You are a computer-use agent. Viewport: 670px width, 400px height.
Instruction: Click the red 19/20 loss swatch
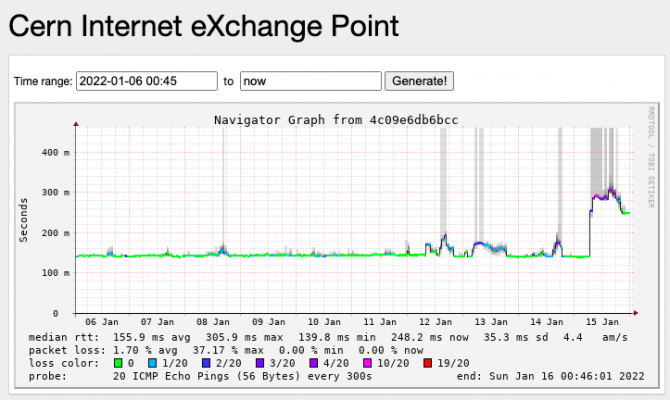tap(427, 363)
